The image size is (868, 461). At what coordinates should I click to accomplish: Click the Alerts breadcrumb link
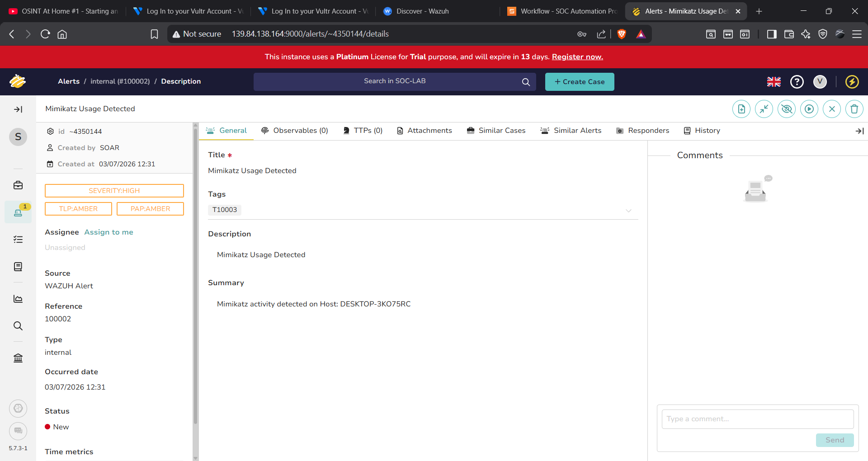click(x=69, y=81)
